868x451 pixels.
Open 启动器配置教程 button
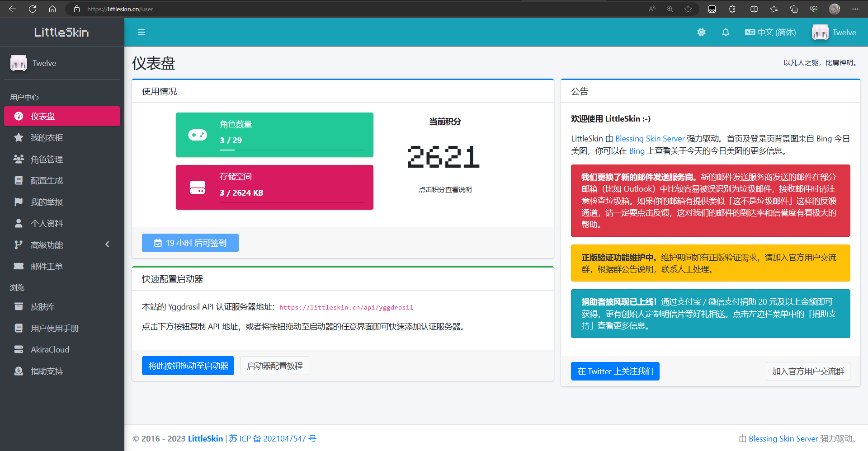275,366
